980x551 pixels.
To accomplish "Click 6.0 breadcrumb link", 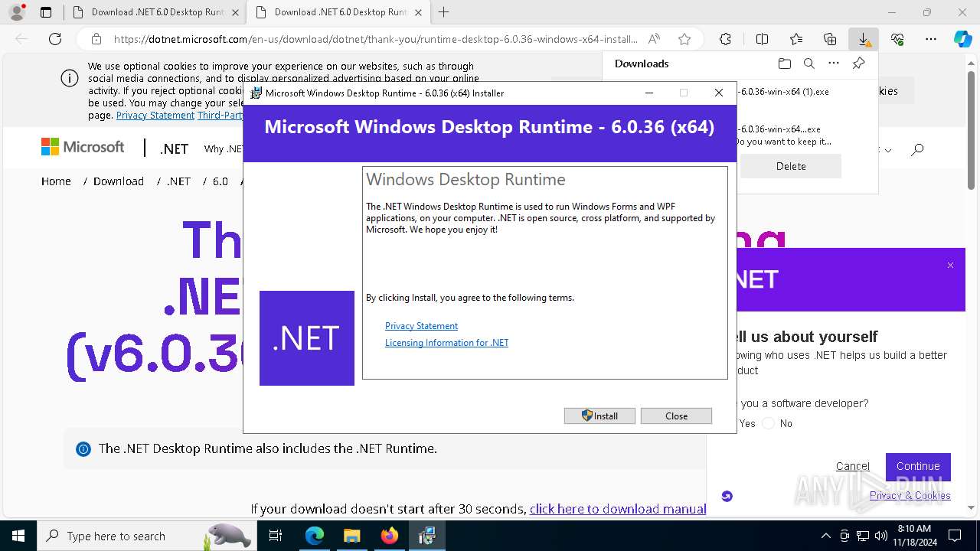I will (220, 181).
